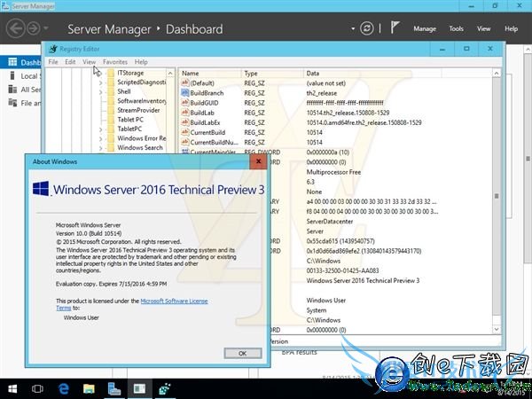532x399 pixels.
Task: Open the notifications flag in Server Manager
Action: [x=395, y=27]
